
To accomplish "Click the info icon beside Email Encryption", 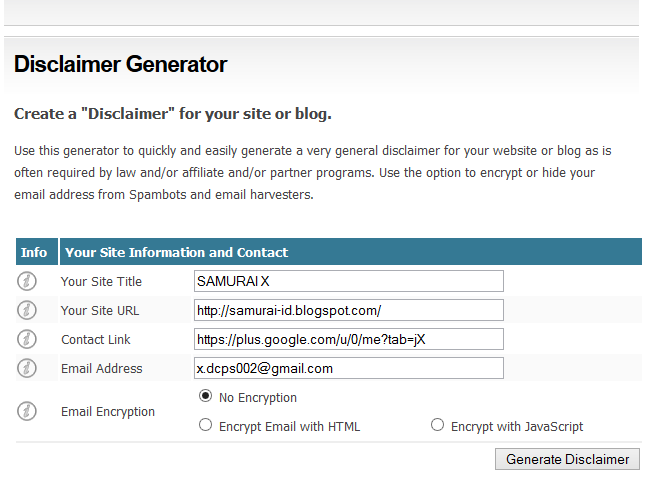I will point(27,411).
